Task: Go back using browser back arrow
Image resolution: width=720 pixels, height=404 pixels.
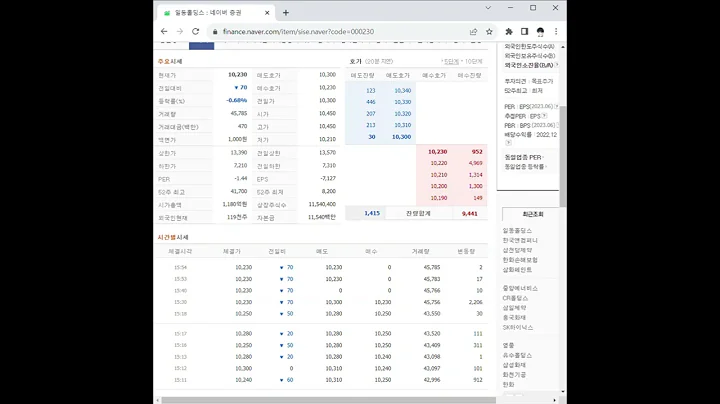Action: pyautogui.click(x=164, y=31)
